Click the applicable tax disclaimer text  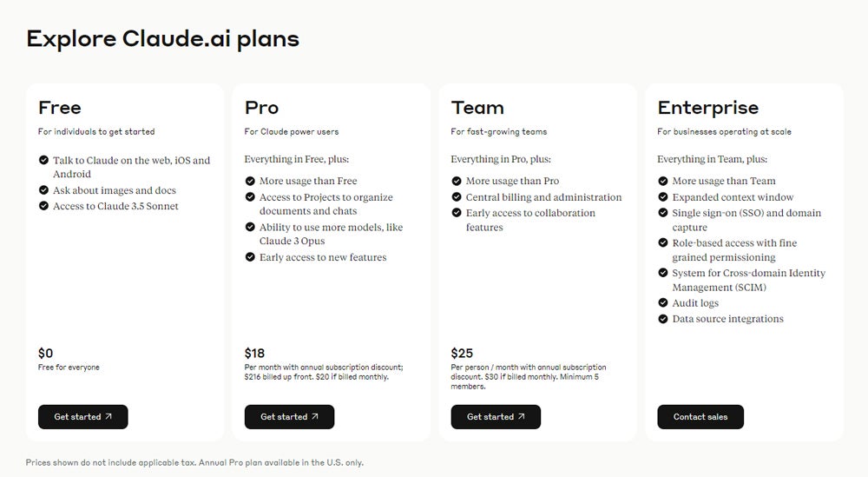(x=194, y=463)
